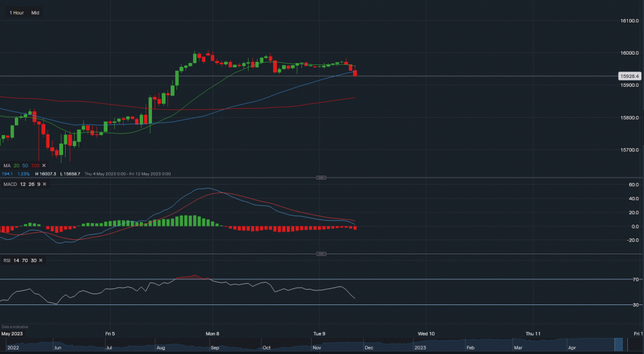644x354 pixels.
Task: Close the MACD indicator panel
Action: 44,185
